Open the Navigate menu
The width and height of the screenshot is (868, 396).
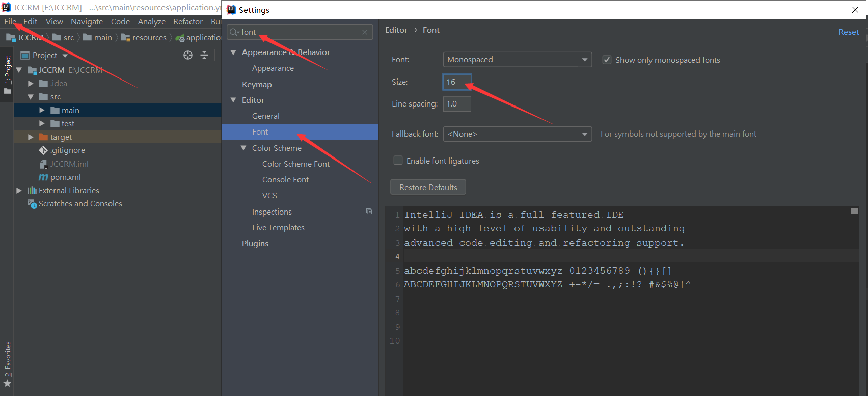[87, 21]
